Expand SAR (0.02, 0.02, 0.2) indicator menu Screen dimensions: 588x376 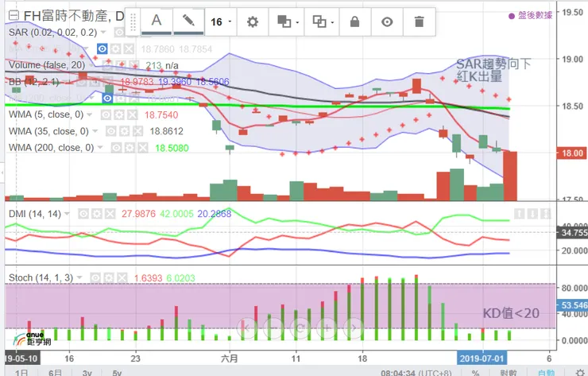(x=103, y=33)
